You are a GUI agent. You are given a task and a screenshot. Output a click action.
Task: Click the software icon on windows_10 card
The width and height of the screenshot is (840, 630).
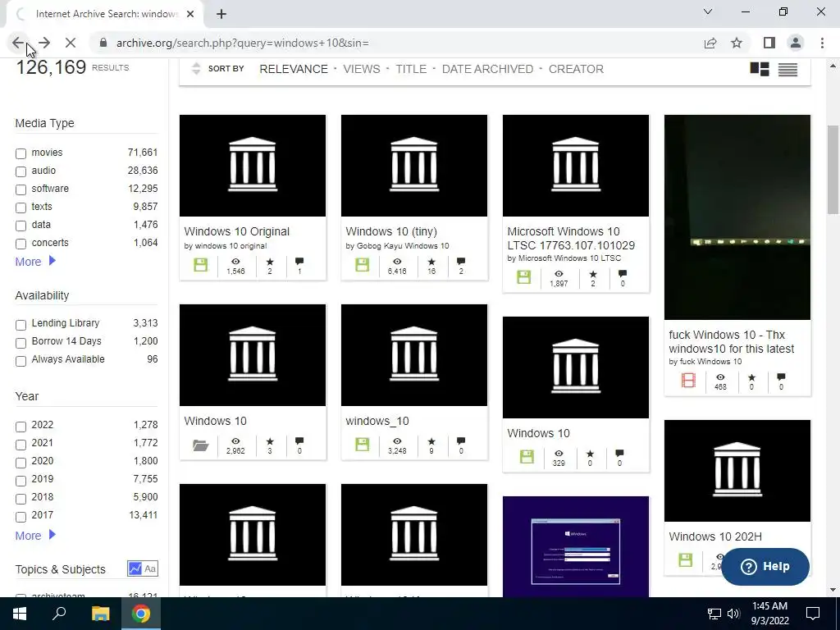point(362,444)
